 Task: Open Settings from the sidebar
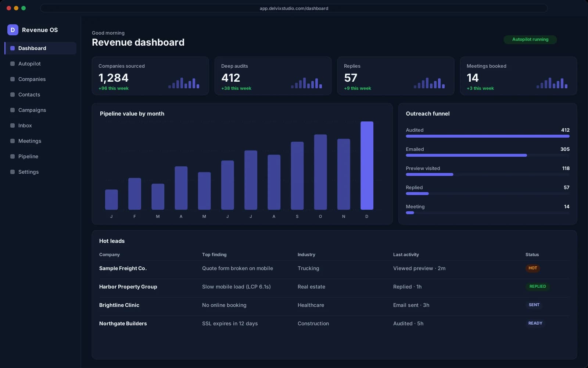[40, 172]
